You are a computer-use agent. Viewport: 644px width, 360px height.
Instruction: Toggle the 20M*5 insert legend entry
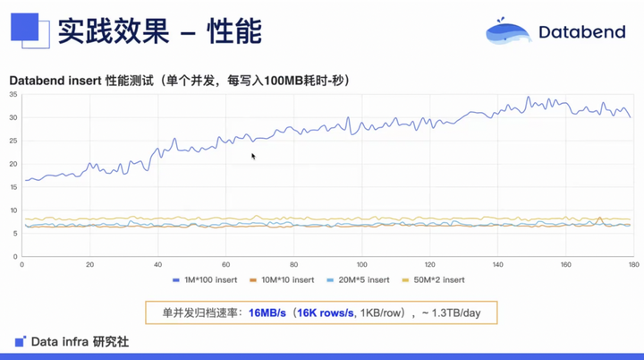pos(358,280)
